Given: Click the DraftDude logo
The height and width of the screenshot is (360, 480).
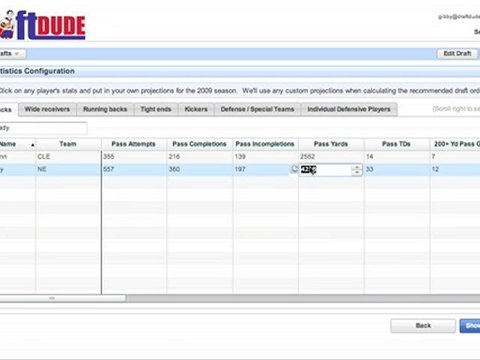Looking at the screenshot, I should coord(43,26).
